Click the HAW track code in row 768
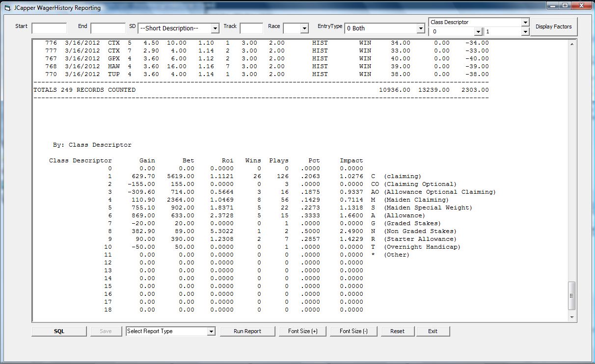This screenshot has height=364, width=595. click(x=114, y=67)
